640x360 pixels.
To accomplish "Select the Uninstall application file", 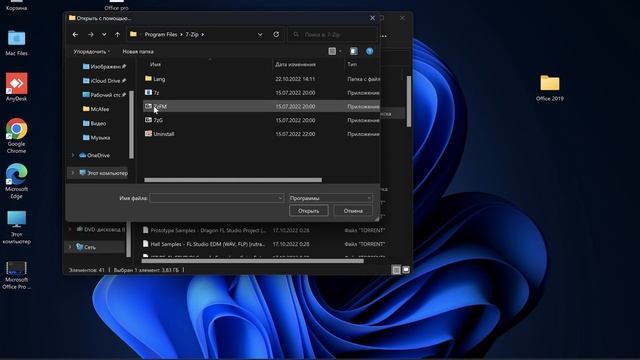I will coord(261,134).
